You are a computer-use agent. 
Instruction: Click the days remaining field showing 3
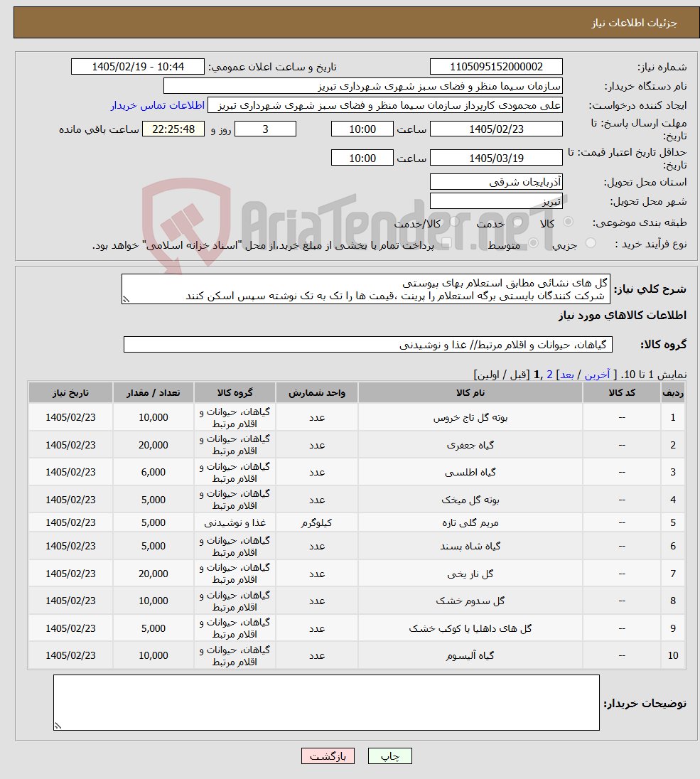coord(265,129)
